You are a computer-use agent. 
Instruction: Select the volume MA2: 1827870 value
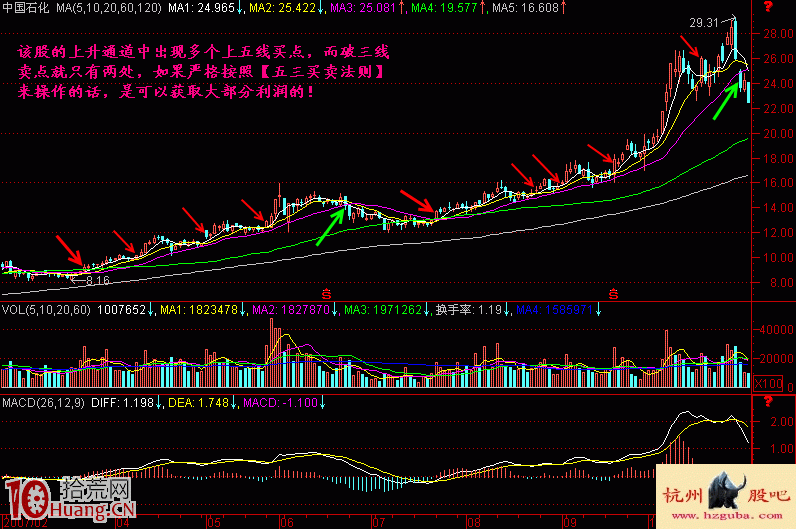click(x=291, y=310)
